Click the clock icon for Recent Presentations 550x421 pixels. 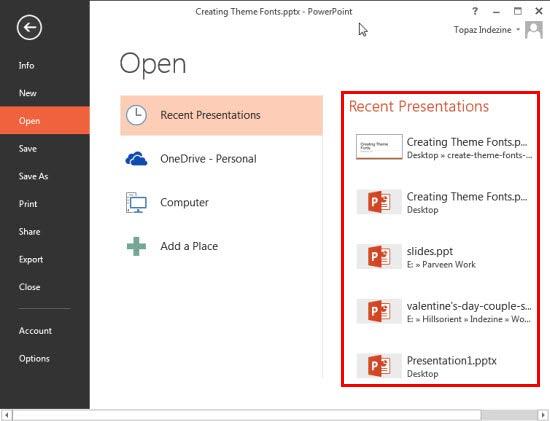pyautogui.click(x=136, y=115)
